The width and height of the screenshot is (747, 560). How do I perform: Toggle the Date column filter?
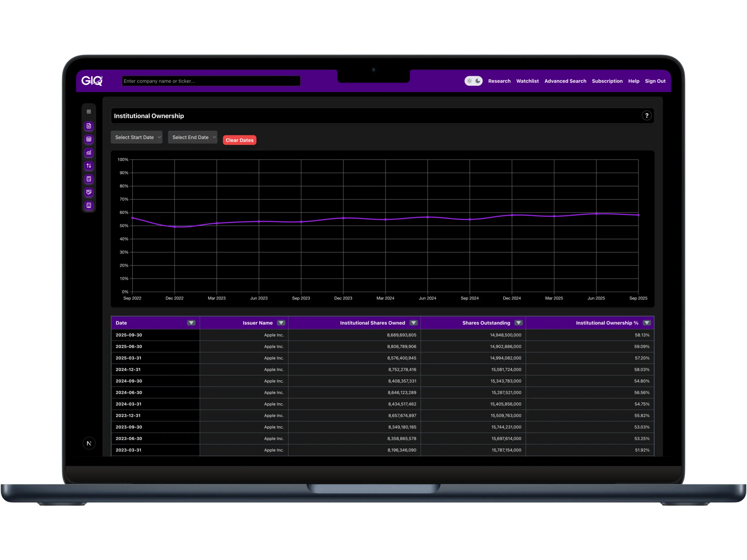click(x=191, y=323)
